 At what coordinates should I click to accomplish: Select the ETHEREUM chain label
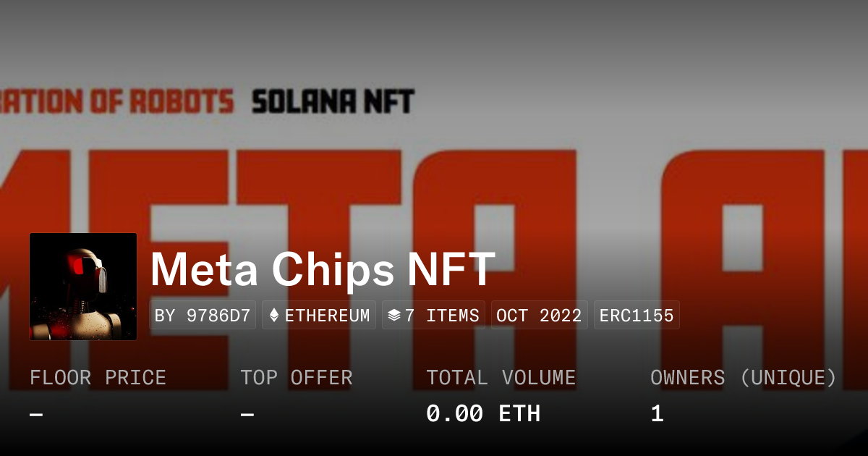[x=327, y=316]
